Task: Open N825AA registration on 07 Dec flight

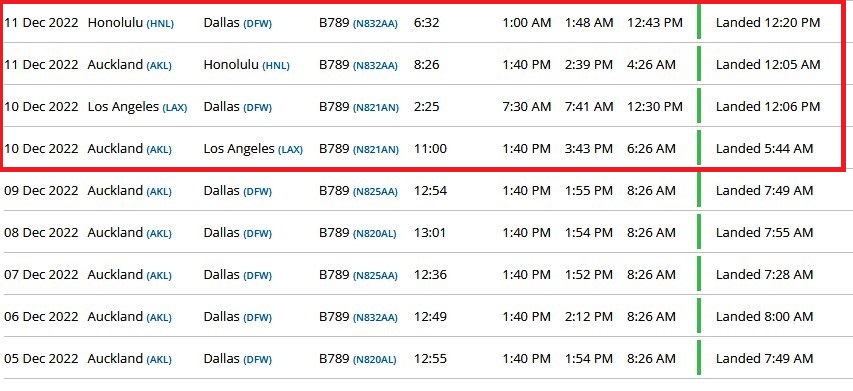Action: [x=375, y=276]
